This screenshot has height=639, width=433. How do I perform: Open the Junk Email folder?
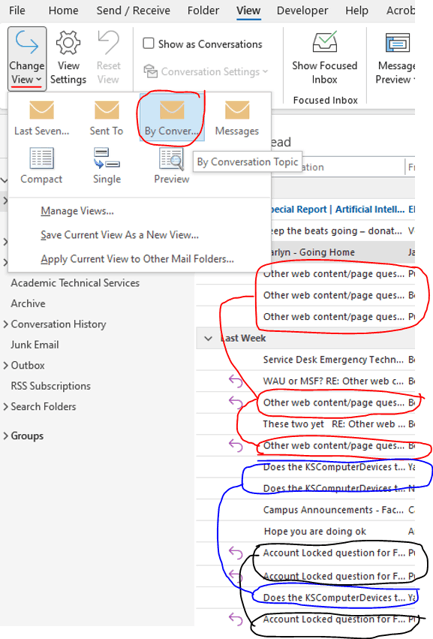point(35,345)
